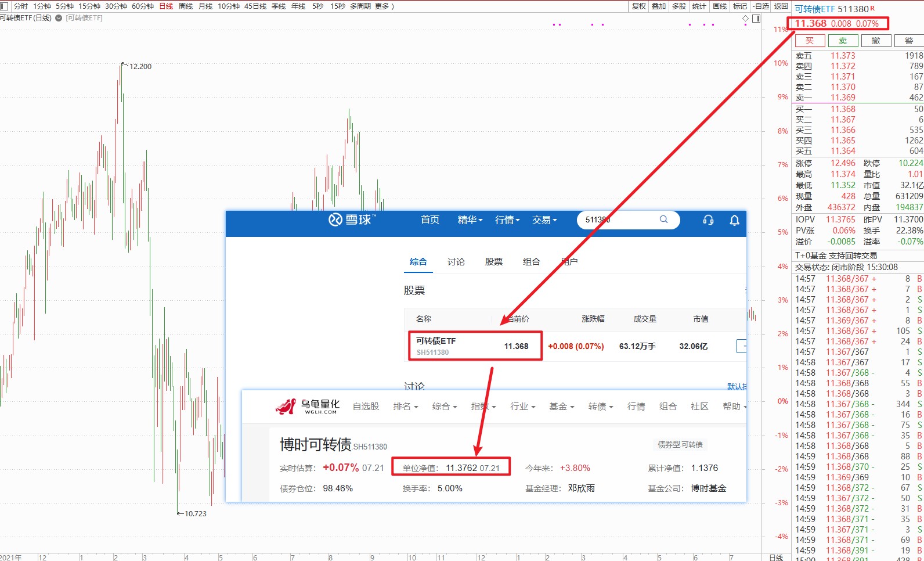This screenshot has width=924, height=561.
Task: Select the 45日线 period
Action: pos(255,6)
